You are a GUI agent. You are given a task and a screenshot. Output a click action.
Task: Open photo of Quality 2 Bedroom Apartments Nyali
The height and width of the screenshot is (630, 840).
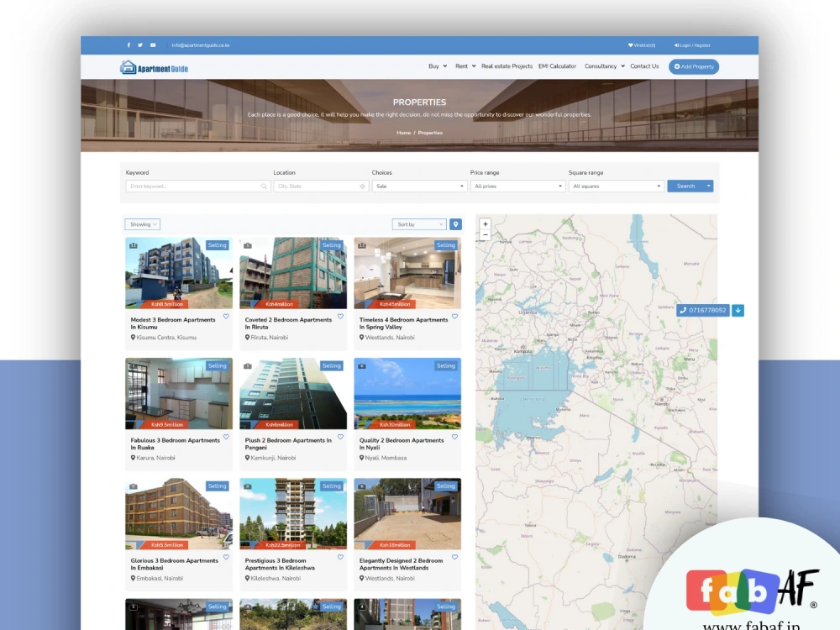pyautogui.click(x=407, y=393)
